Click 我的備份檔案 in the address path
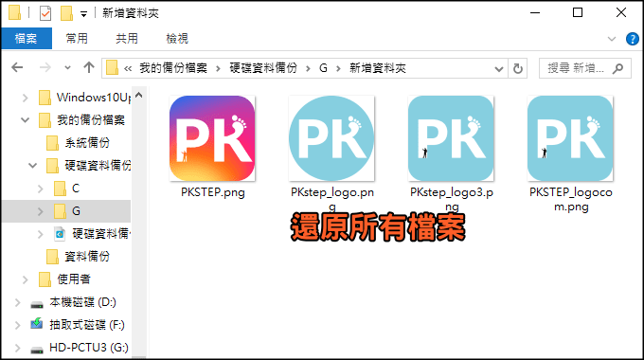The width and height of the screenshot is (644, 360). 173,68
